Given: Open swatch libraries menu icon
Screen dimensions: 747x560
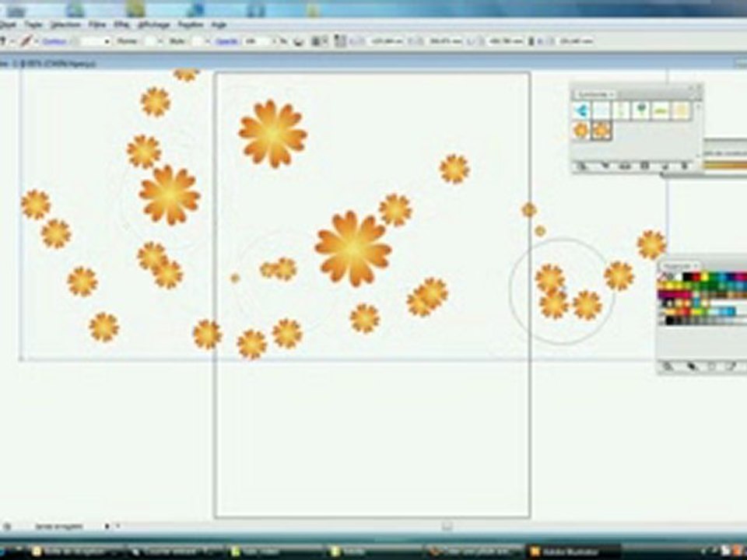Looking at the screenshot, I should point(668,366).
